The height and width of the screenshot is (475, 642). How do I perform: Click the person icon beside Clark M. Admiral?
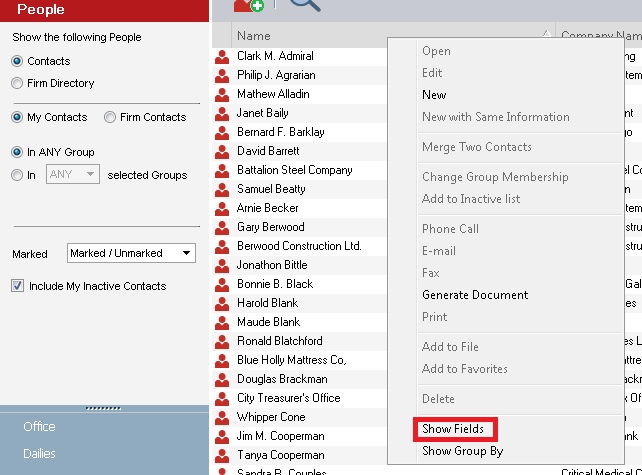click(x=222, y=57)
